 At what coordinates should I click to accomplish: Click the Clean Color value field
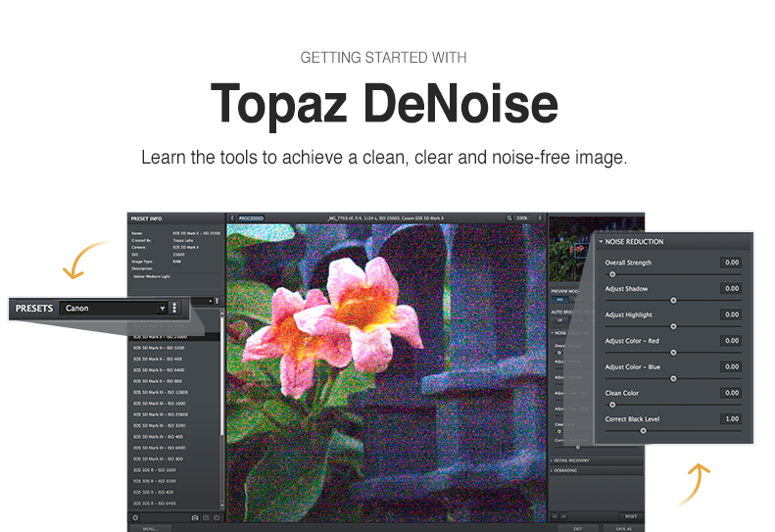[x=731, y=393]
